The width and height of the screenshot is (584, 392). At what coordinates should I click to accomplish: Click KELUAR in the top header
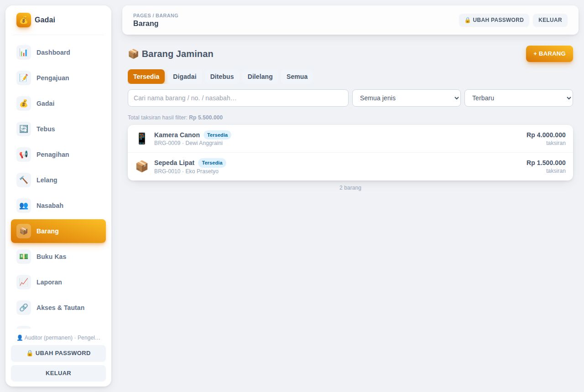point(550,20)
